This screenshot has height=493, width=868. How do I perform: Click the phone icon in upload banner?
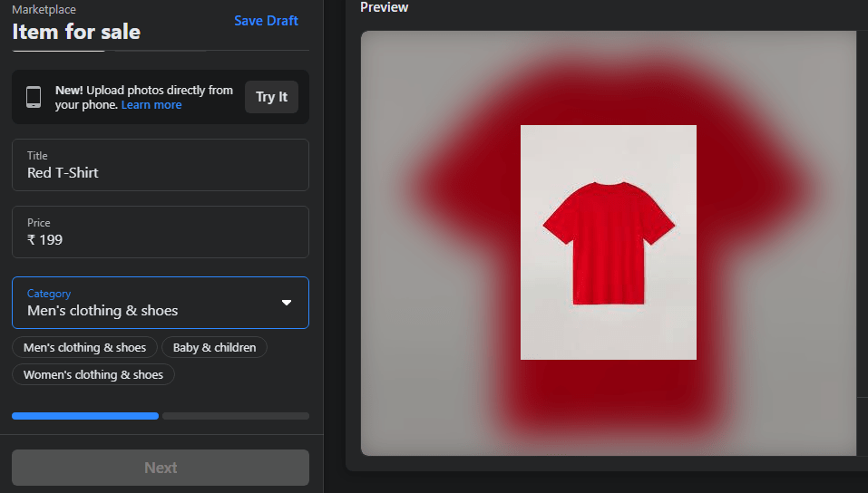[x=34, y=97]
